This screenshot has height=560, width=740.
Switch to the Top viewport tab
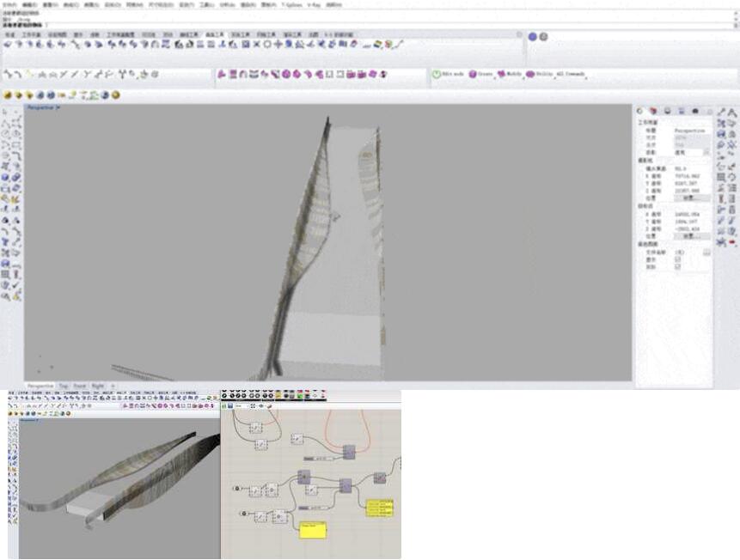click(x=64, y=387)
